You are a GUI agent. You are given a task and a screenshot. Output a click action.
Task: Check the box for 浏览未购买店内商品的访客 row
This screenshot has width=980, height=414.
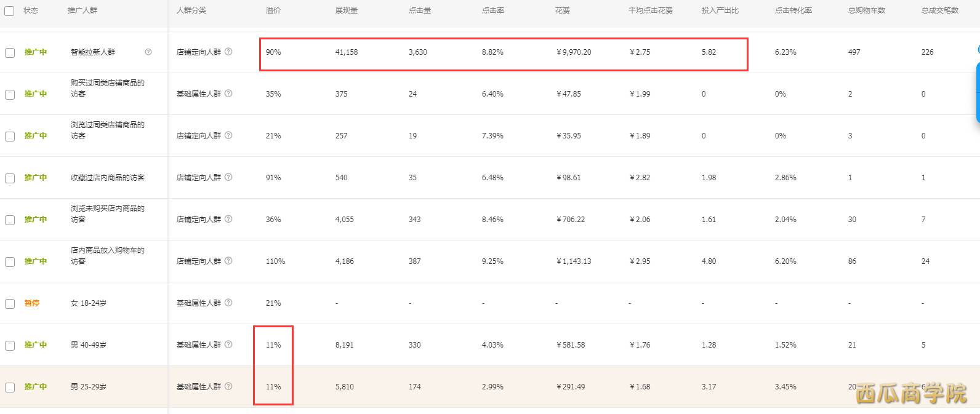[x=10, y=220]
